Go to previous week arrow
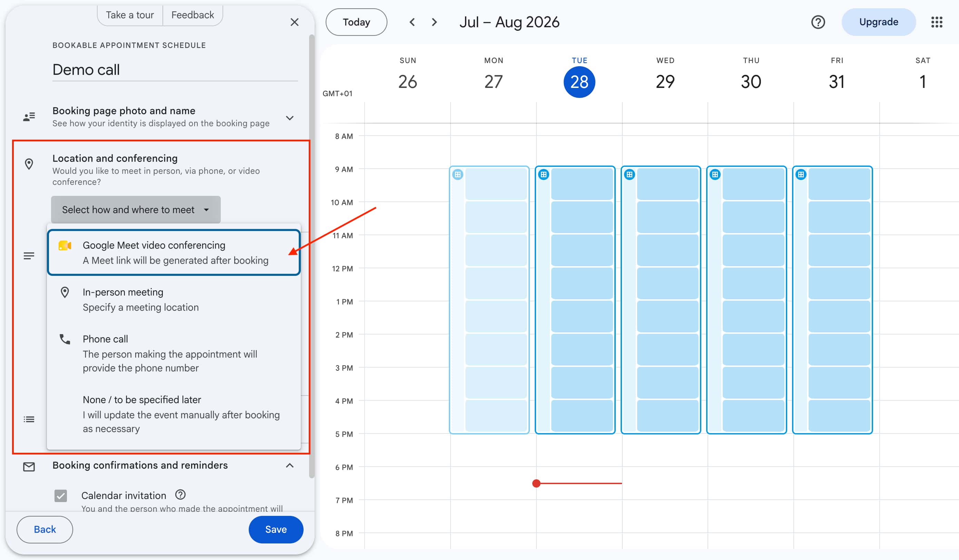959x560 pixels. pos(412,22)
